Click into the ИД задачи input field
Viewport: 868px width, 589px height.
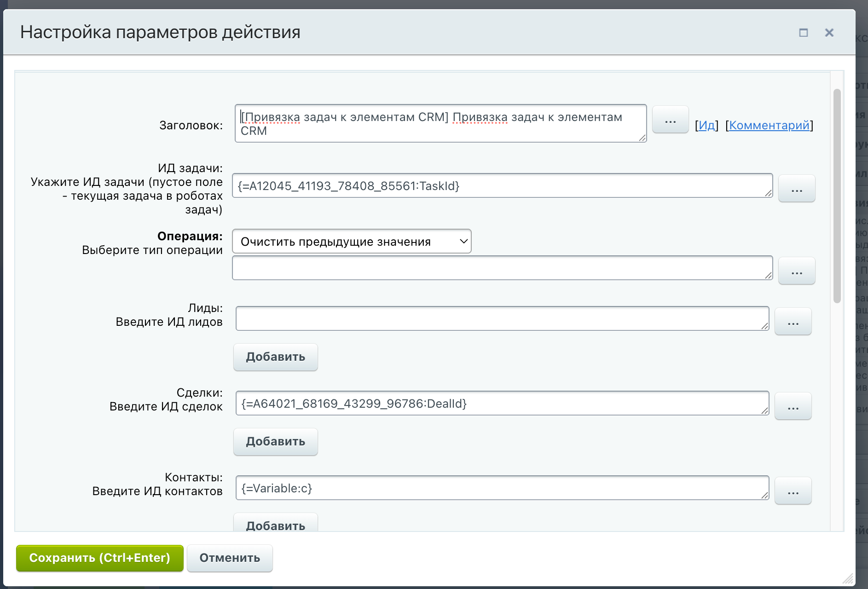coord(502,186)
